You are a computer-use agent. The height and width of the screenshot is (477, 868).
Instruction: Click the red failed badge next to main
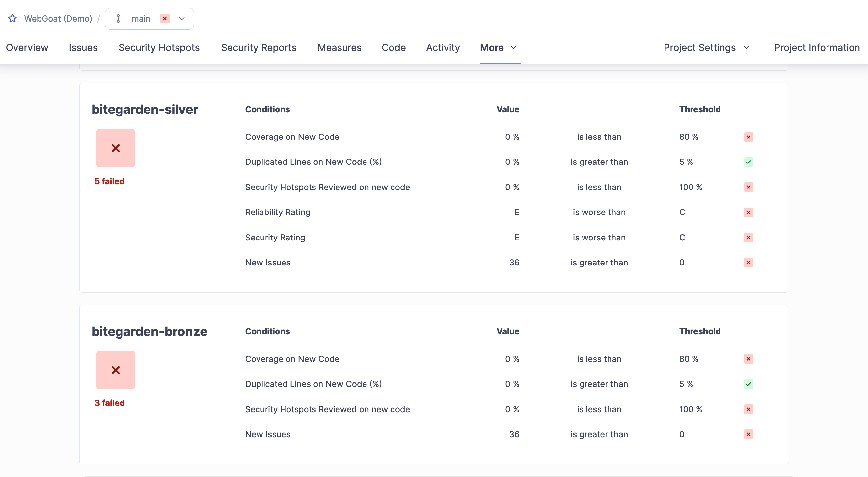click(x=165, y=18)
